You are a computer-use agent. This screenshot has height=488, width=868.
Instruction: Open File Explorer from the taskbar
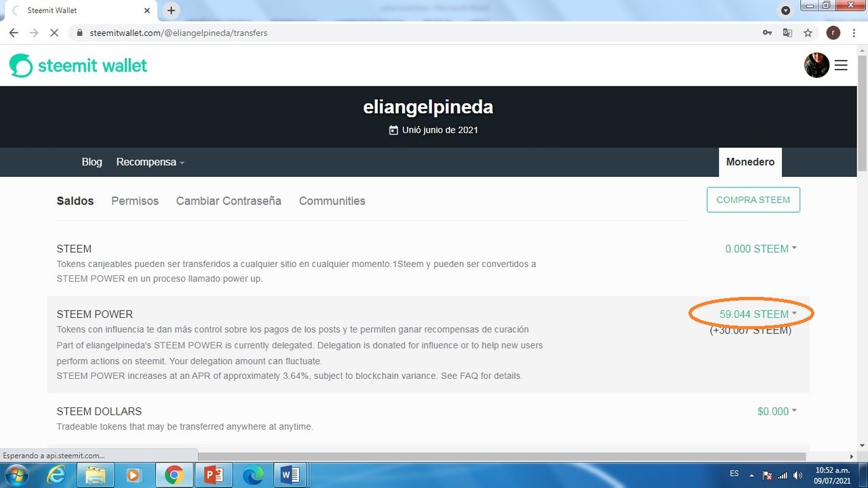pos(96,475)
